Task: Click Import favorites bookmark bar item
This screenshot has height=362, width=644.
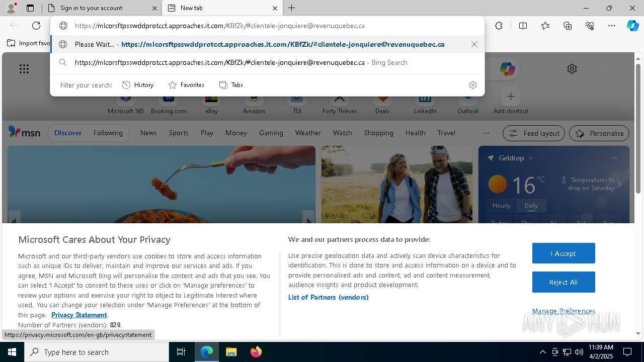Action: 29,43
